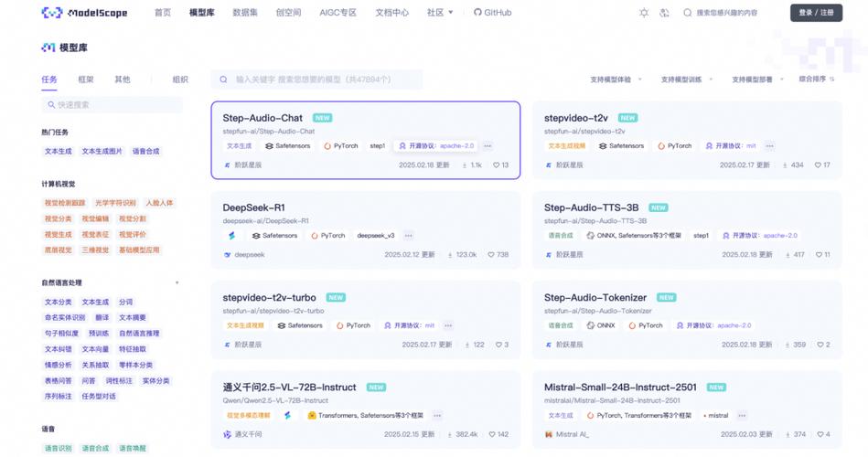The height and width of the screenshot is (457, 868).
Task: Open 数据集 in top navigation
Action: pyautogui.click(x=245, y=12)
